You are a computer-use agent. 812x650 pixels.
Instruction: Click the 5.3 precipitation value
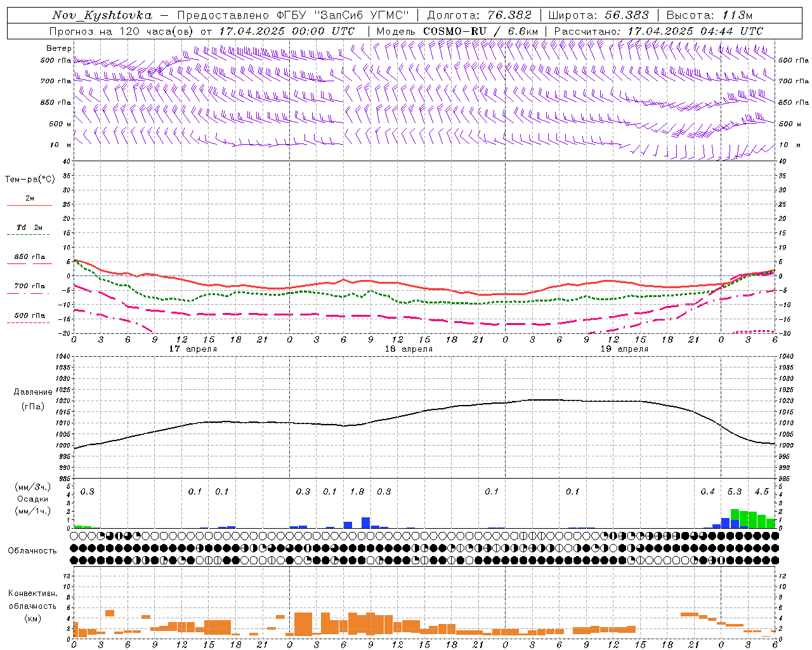(x=735, y=491)
